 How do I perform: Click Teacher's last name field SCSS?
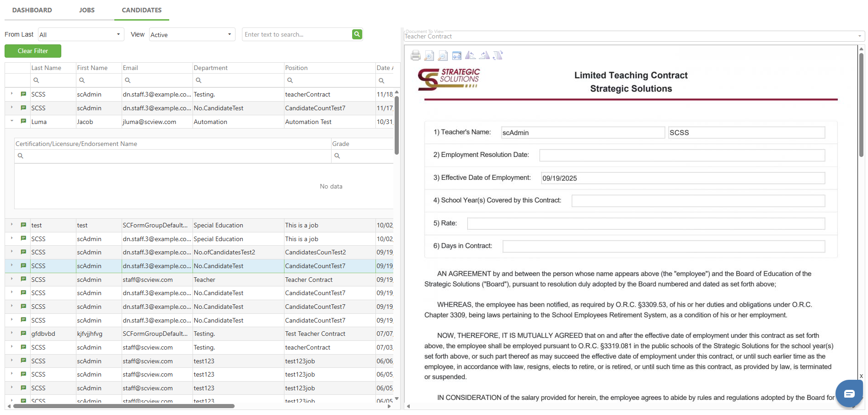[747, 132]
